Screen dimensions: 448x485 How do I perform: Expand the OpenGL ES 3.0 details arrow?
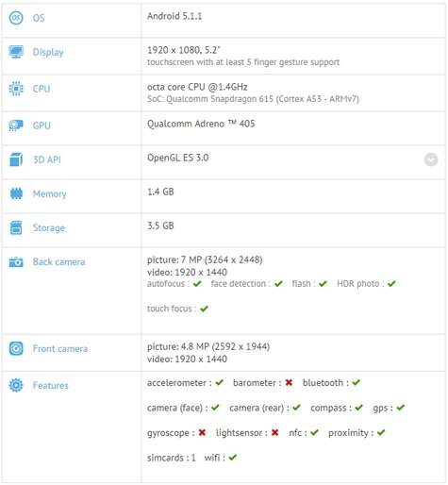pos(431,159)
